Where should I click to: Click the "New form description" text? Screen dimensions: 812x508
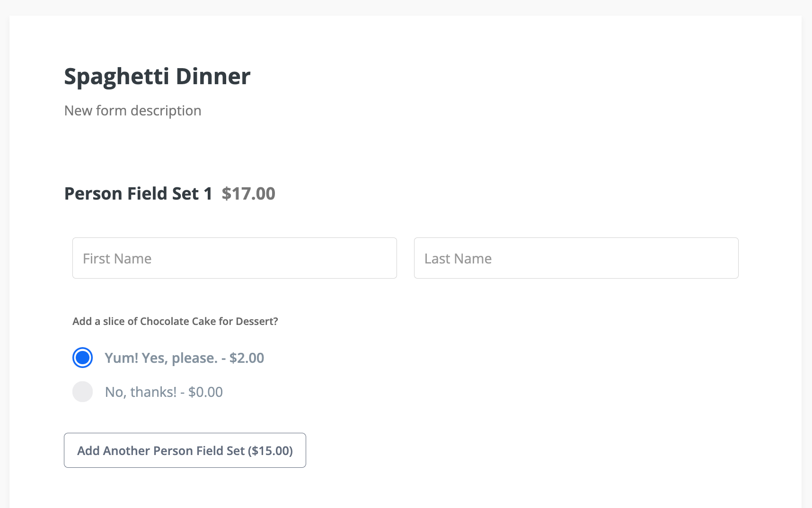[x=133, y=110]
